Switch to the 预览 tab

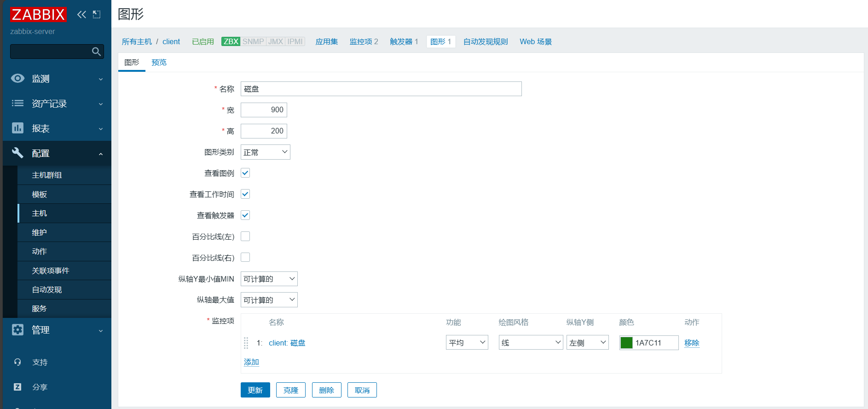click(x=159, y=62)
